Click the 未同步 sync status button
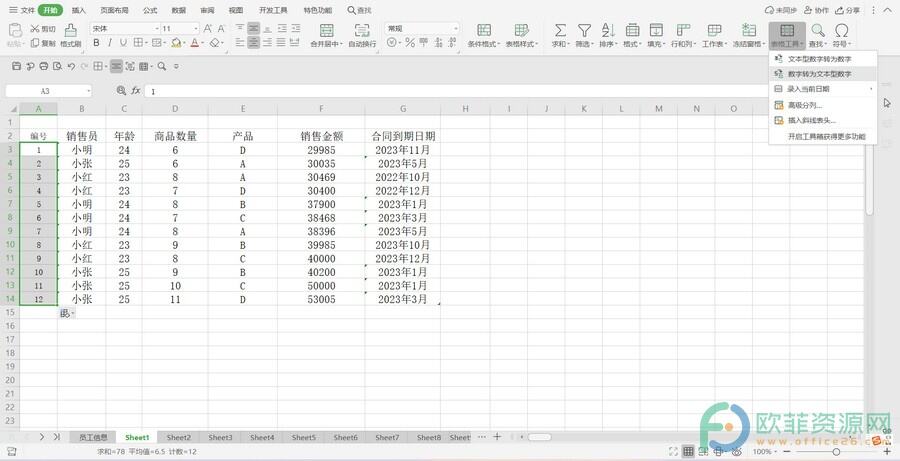 click(x=781, y=10)
